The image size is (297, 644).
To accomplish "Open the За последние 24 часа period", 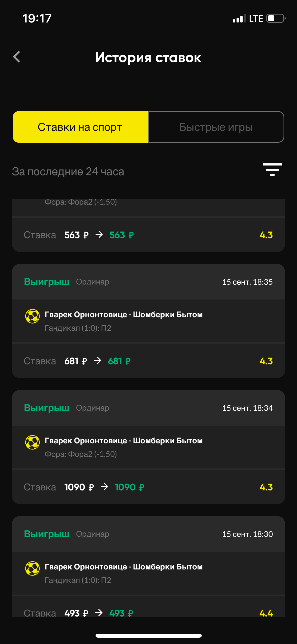I will click(x=68, y=172).
